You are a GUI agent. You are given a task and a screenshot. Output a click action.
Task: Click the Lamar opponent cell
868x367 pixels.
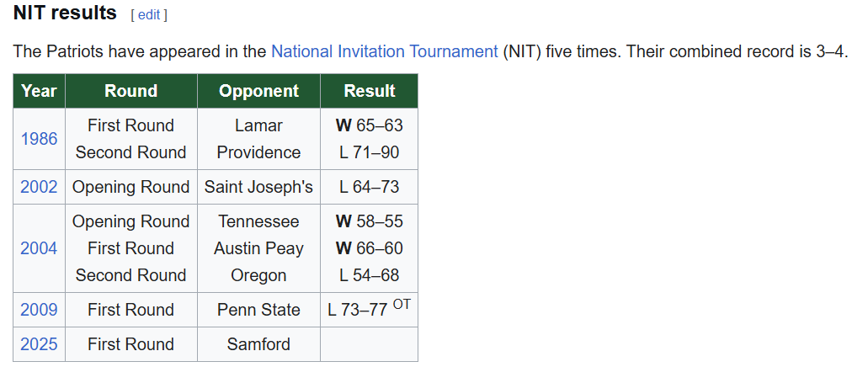(x=258, y=125)
